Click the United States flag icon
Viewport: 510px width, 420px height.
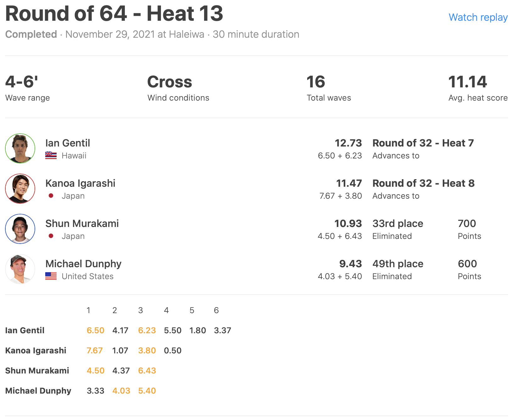(51, 276)
